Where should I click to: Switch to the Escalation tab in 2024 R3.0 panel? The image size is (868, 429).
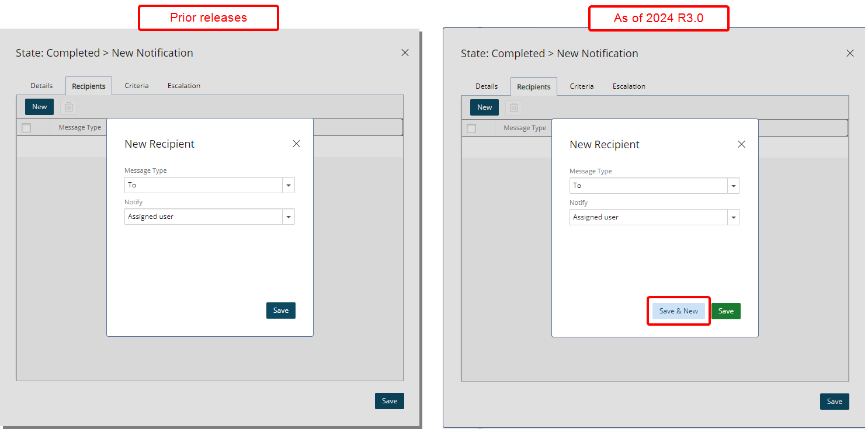629,86
